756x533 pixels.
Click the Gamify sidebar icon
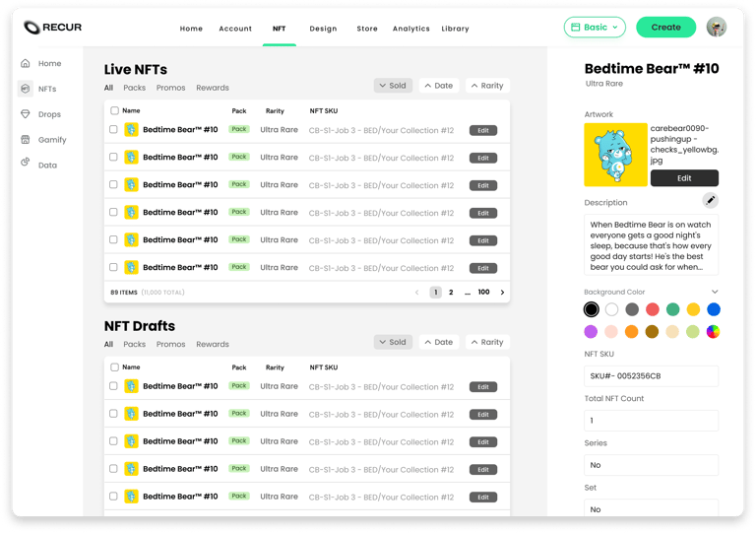tap(26, 139)
